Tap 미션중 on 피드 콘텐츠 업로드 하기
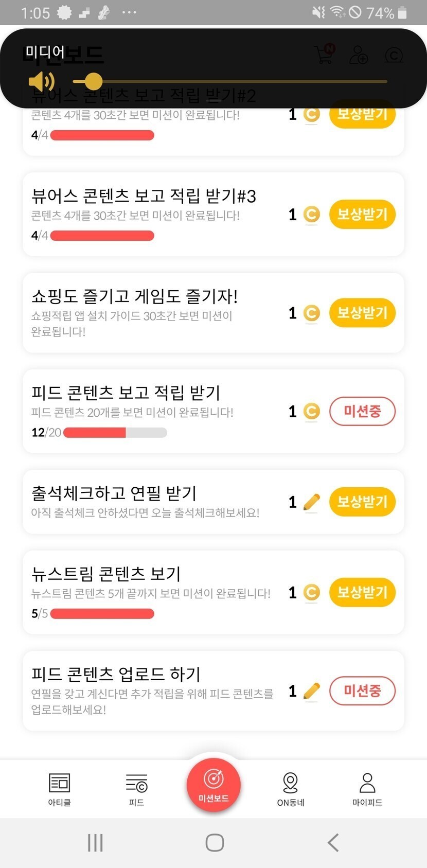 [x=362, y=690]
